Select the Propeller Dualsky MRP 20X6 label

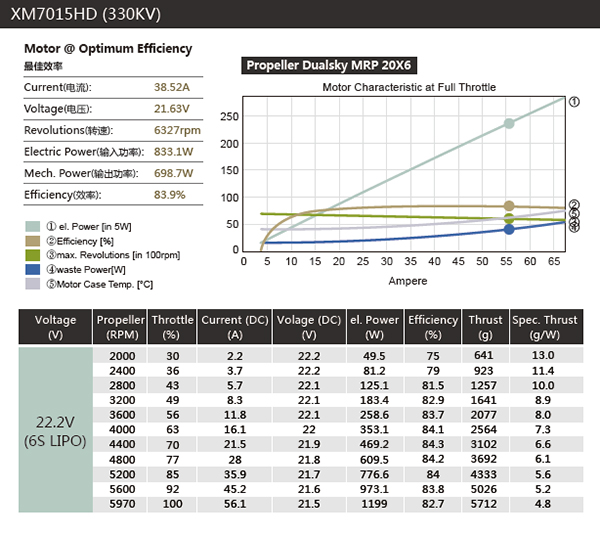329,66
